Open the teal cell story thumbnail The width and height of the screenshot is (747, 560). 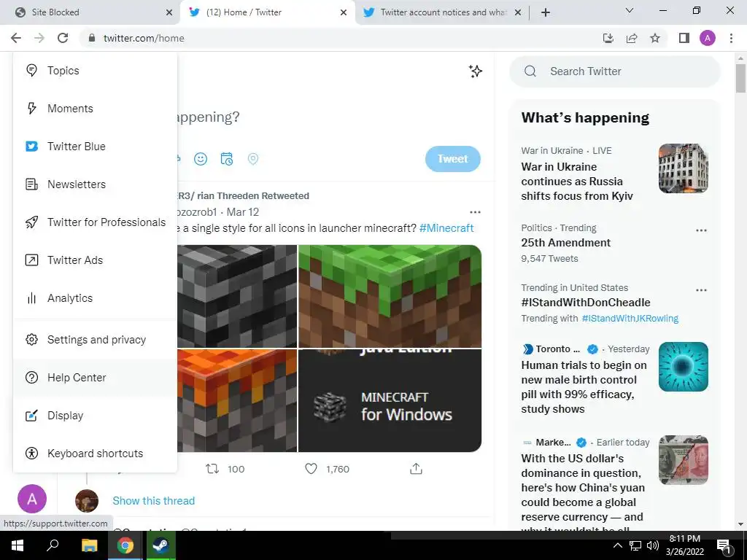[x=683, y=367]
